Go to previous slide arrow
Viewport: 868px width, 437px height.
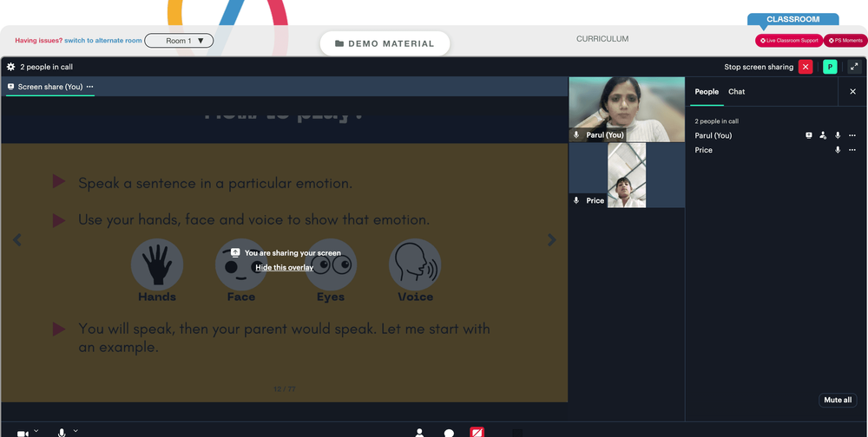[17, 239]
